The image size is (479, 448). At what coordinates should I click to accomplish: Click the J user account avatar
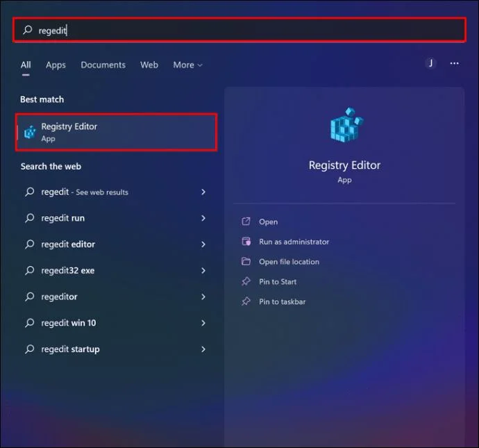(x=430, y=63)
